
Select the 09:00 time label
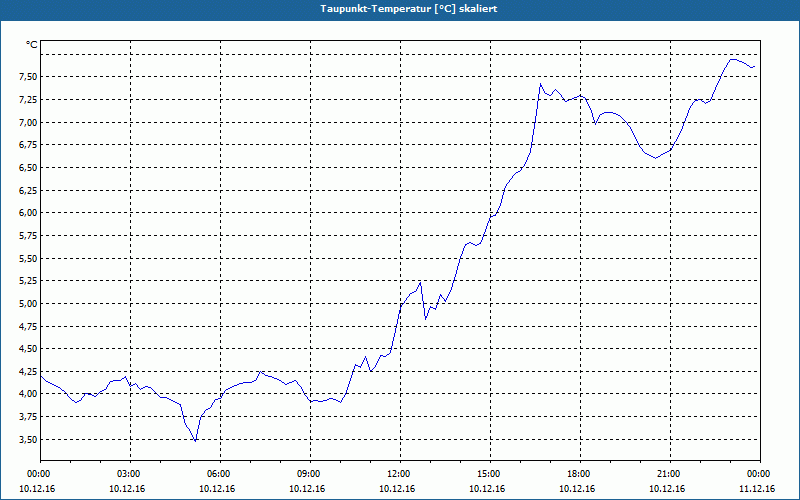pyautogui.click(x=307, y=474)
